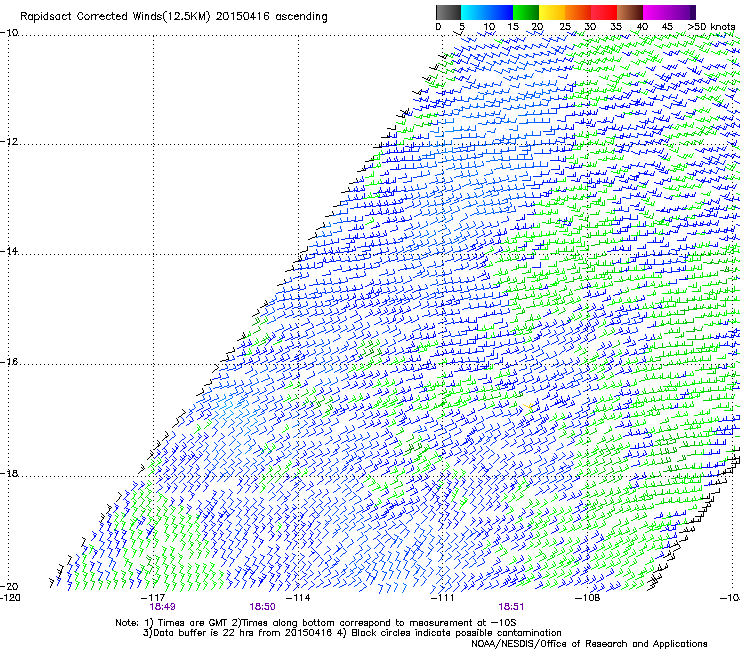Click the brown 35-40 knots legend color
The image size is (740, 650).
pyautogui.click(x=630, y=12)
